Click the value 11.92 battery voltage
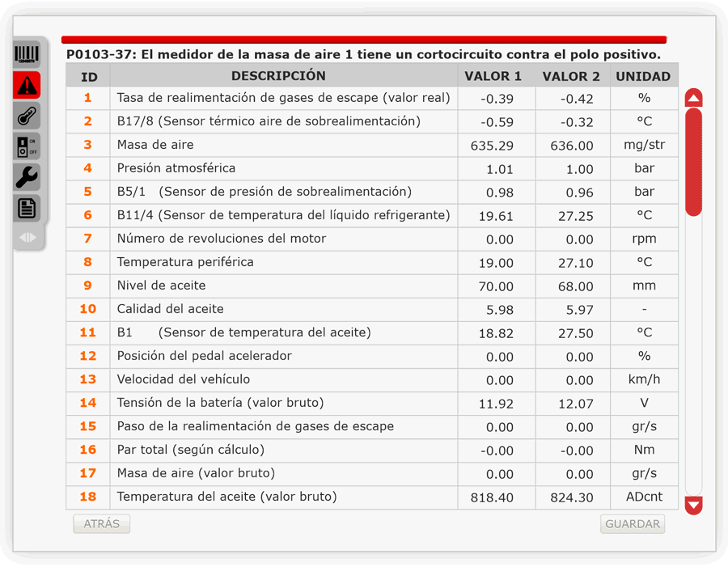The image size is (728, 567). click(x=496, y=404)
